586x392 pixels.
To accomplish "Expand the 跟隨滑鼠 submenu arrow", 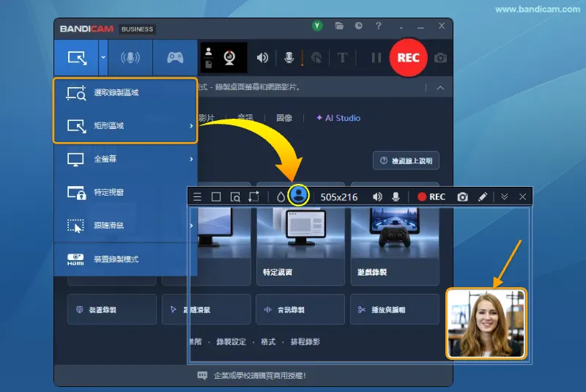I will coord(191,226).
